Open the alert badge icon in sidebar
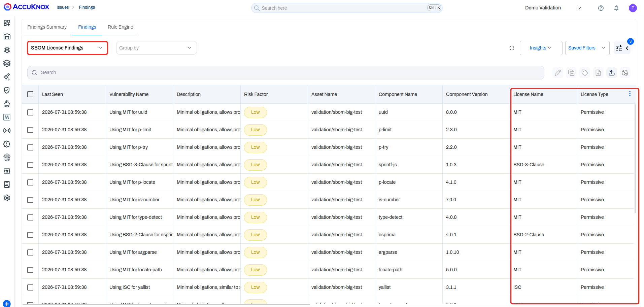The image size is (644, 307). click(x=7, y=144)
